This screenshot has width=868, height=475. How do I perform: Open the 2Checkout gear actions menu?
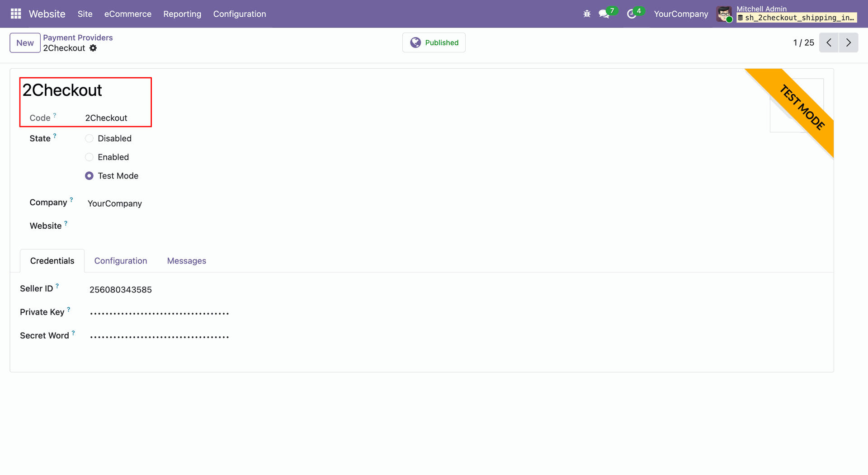pos(93,48)
